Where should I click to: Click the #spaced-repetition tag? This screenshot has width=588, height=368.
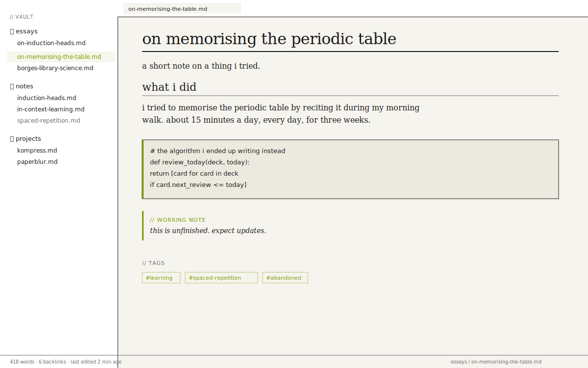pos(221,278)
